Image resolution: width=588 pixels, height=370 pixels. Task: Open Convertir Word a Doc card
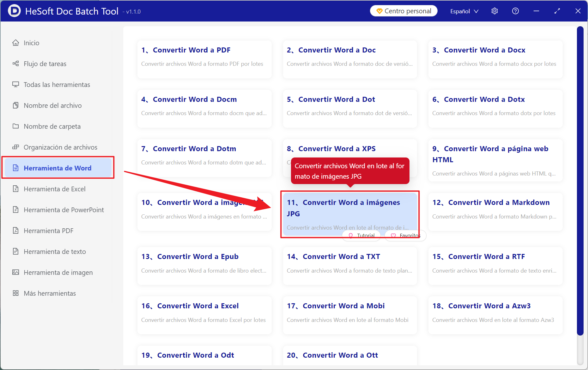point(350,59)
